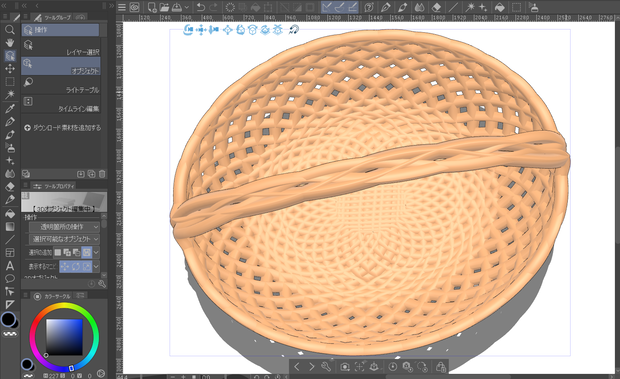620x379 pixels.
Task: Click previous object arrow in the launcher
Action: [297, 367]
